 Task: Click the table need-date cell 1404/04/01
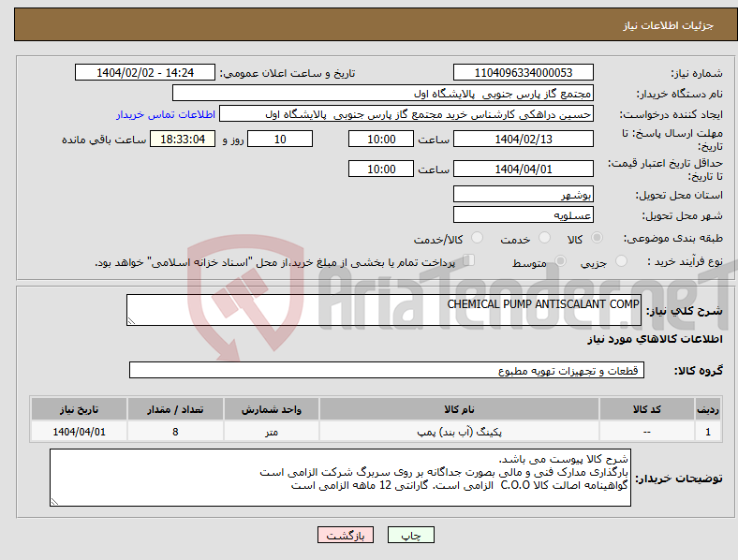[79, 432]
